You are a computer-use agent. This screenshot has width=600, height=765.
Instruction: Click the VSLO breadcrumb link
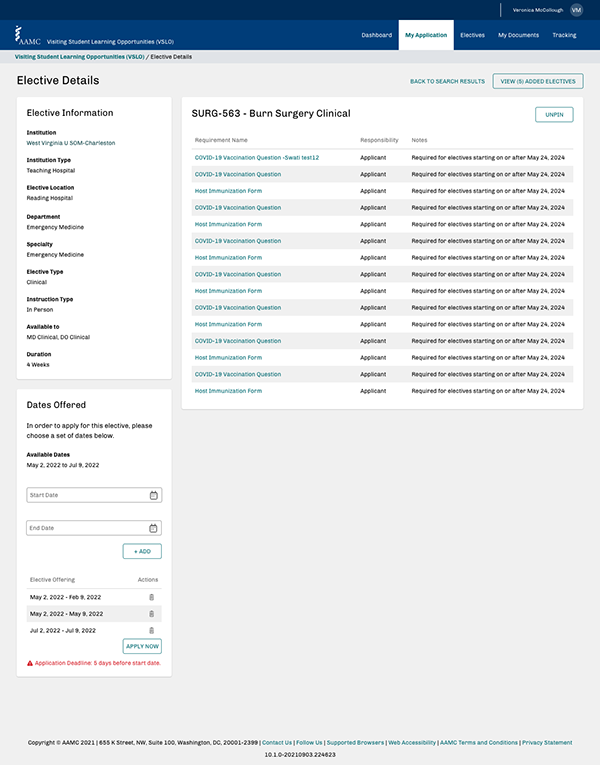tap(80, 57)
